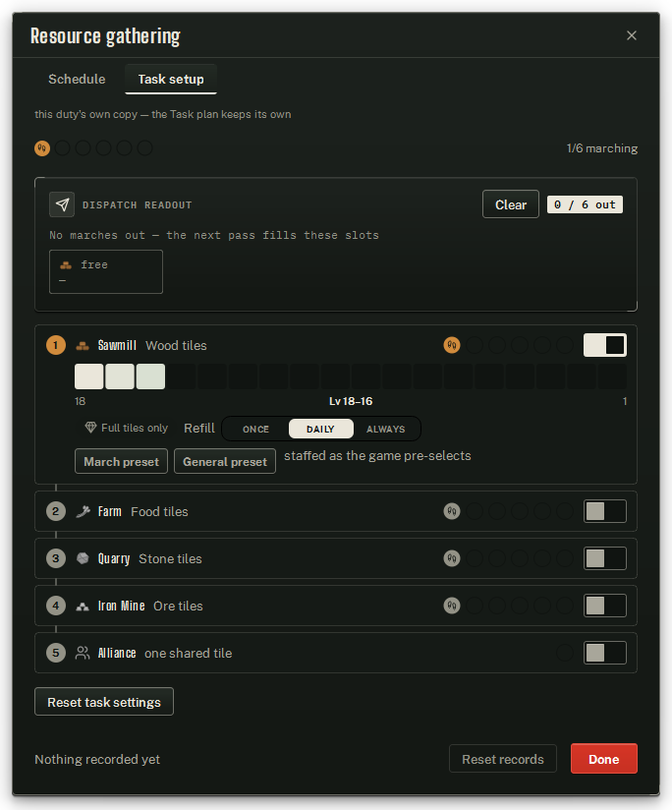
Task: Click the '1/6 marching' counter text
Action: [602, 148]
